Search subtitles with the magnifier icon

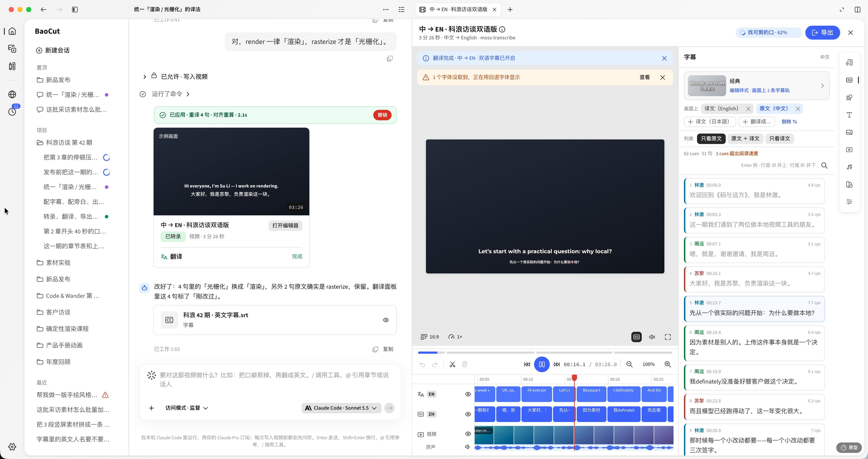tap(824, 165)
